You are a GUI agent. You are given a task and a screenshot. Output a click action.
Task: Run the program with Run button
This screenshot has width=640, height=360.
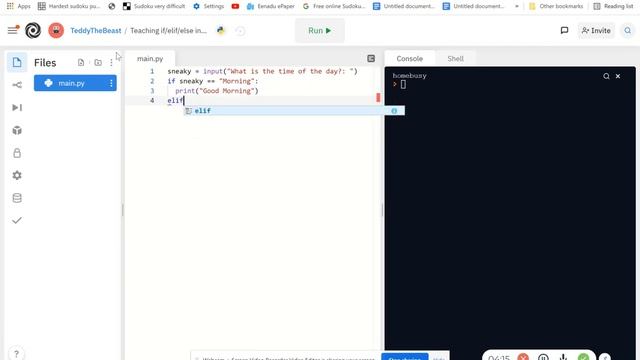[320, 31]
